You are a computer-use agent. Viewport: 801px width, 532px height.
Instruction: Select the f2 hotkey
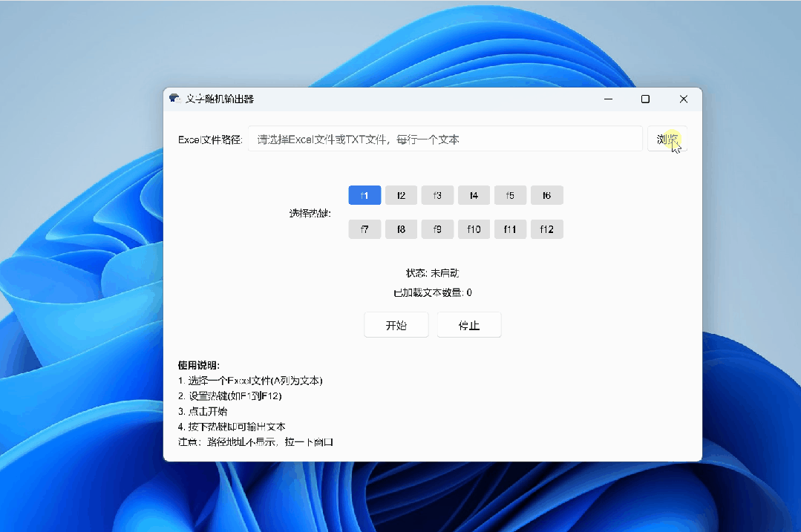401,194
